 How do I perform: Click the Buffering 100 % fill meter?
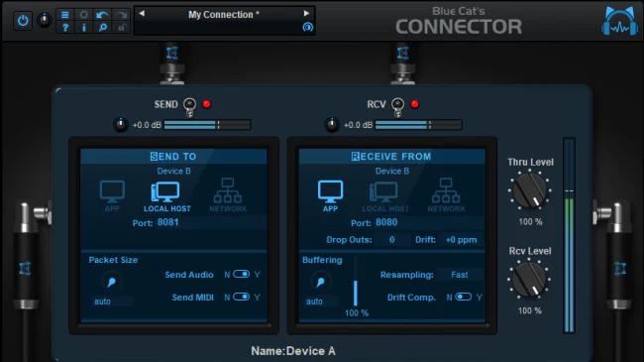click(356, 282)
